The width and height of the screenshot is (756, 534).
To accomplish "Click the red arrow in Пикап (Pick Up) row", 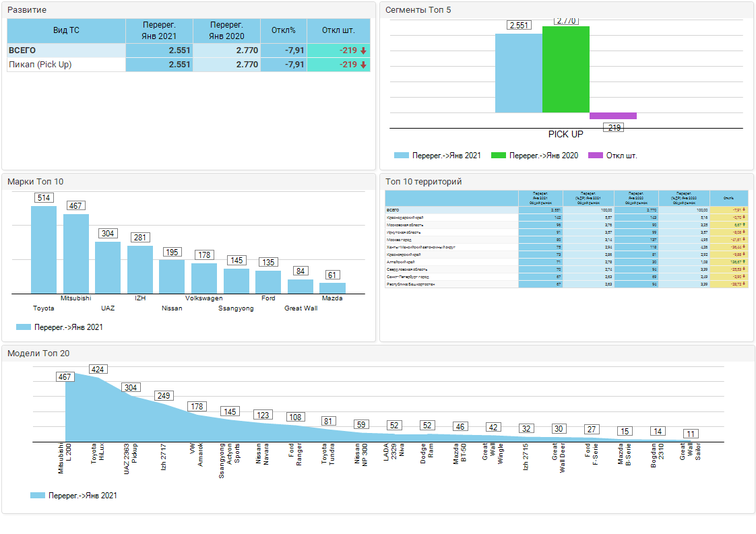I will click(x=363, y=65).
